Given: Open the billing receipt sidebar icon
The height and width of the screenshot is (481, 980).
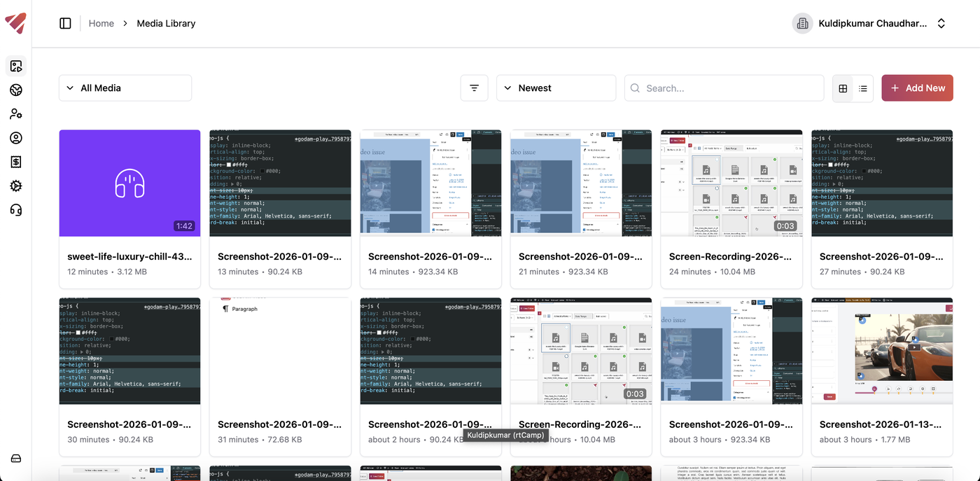Looking at the screenshot, I should (16, 162).
